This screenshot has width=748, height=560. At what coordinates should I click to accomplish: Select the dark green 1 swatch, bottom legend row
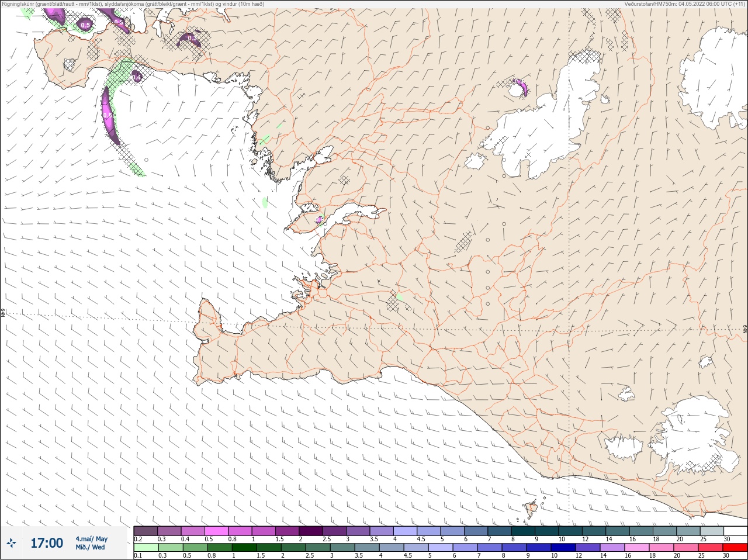coord(244,548)
